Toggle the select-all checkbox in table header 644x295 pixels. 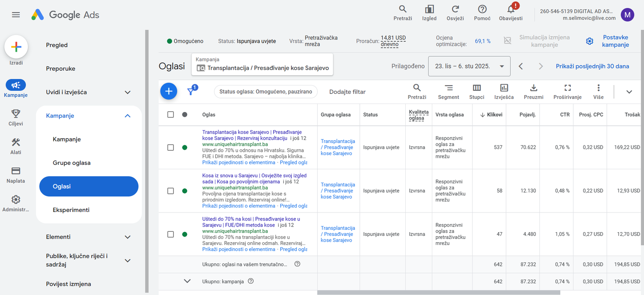pyautogui.click(x=171, y=115)
